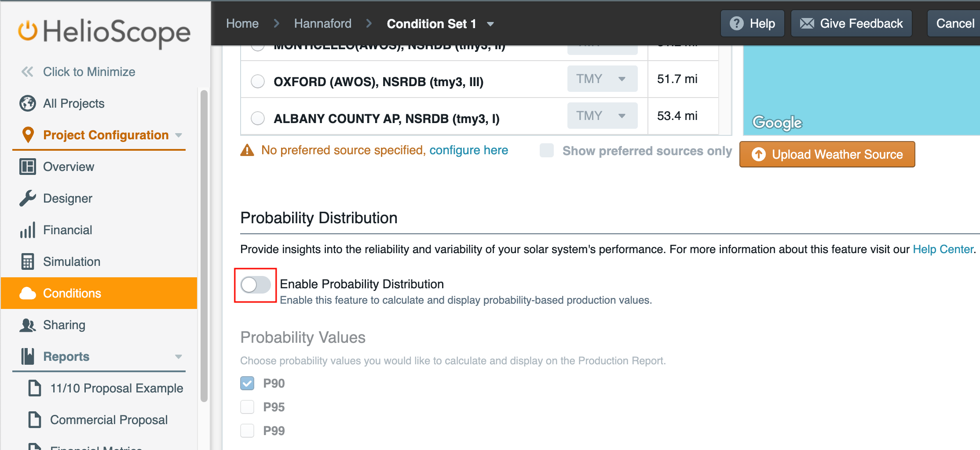The image size is (980, 450).
Task: Click the Cancel button
Action: (954, 23)
